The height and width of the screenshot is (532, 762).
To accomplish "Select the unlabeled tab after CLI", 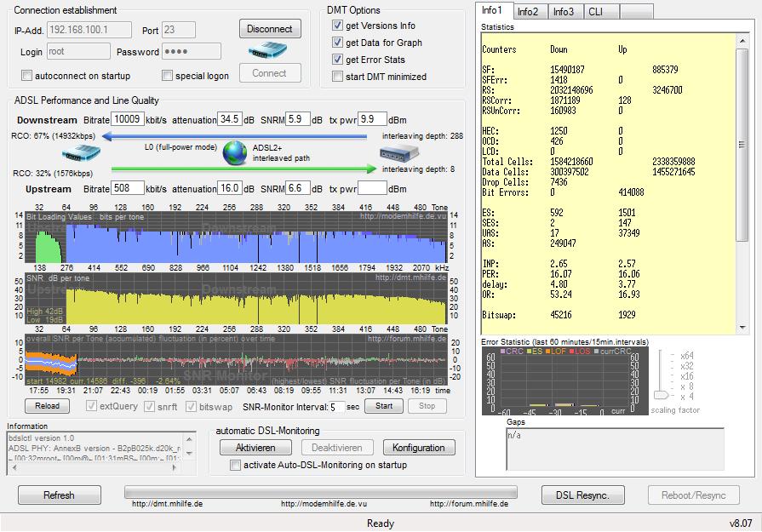I will pyautogui.click(x=637, y=12).
